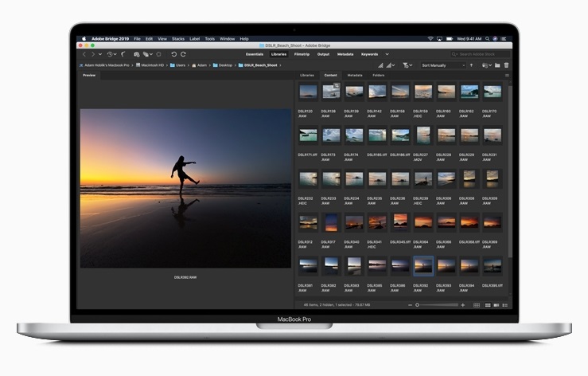Expand chevron after DSLR_Beach_Shoot path

280,65
